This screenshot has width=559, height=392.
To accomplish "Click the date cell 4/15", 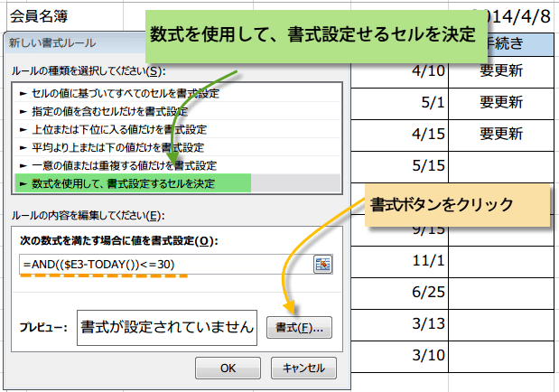I will 399,135.
